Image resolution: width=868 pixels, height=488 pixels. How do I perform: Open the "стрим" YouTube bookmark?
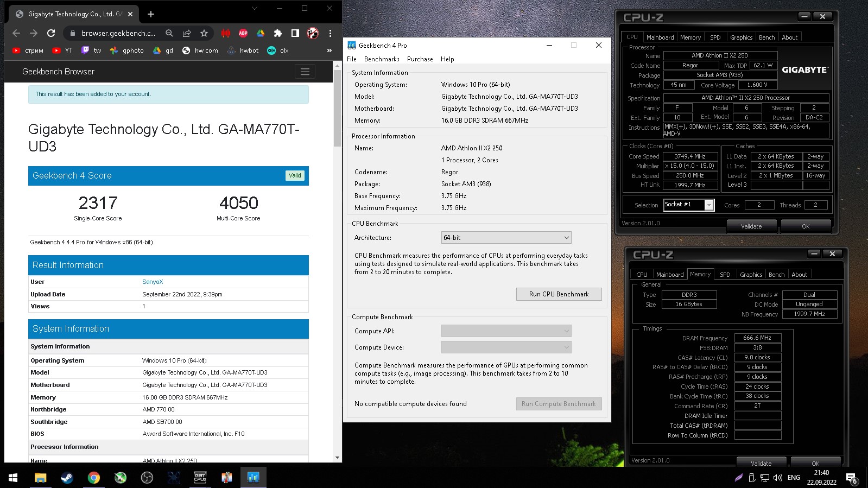[x=28, y=50]
